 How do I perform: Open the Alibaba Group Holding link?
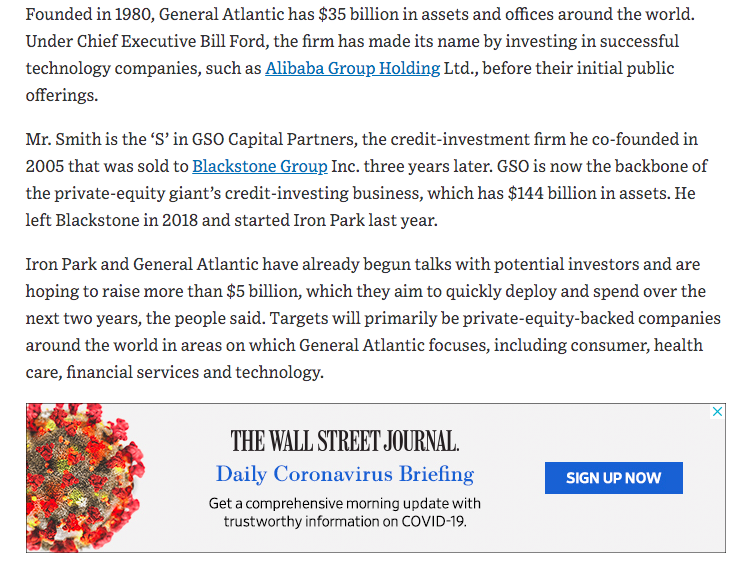click(352, 68)
